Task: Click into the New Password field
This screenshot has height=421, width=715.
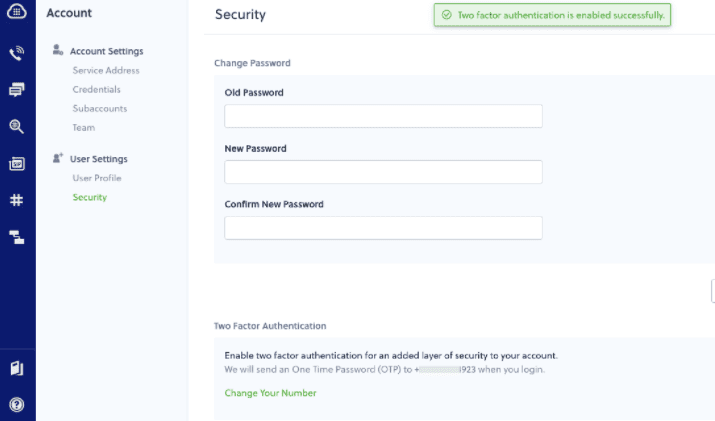Action: tap(383, 172)
